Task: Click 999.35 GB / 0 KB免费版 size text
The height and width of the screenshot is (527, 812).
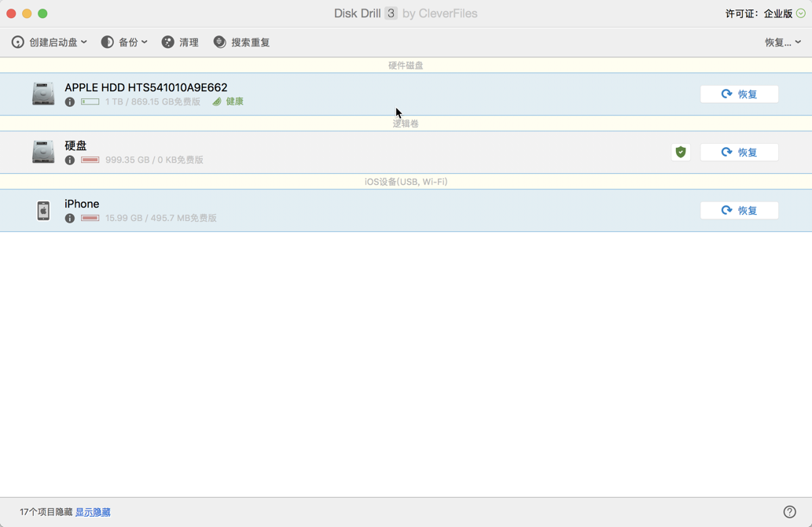Action: (x=154, y=160)
